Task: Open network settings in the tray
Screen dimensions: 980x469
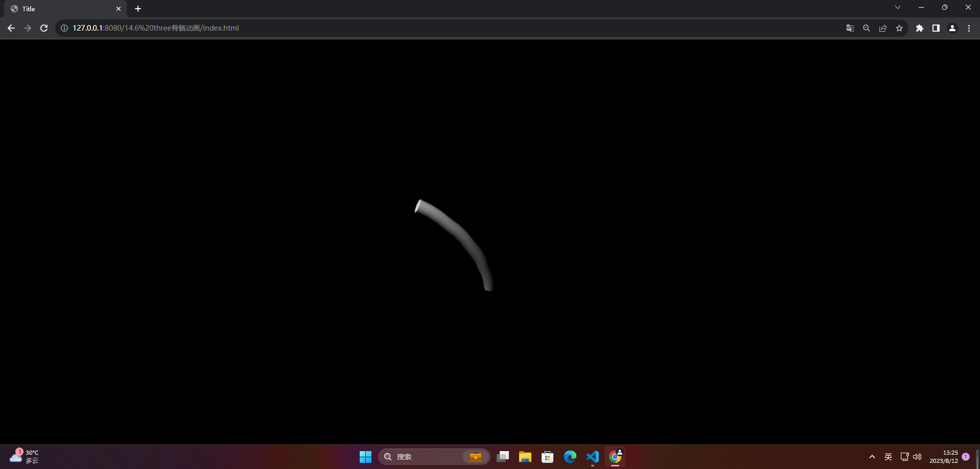Action: click(x=904, y=457)
